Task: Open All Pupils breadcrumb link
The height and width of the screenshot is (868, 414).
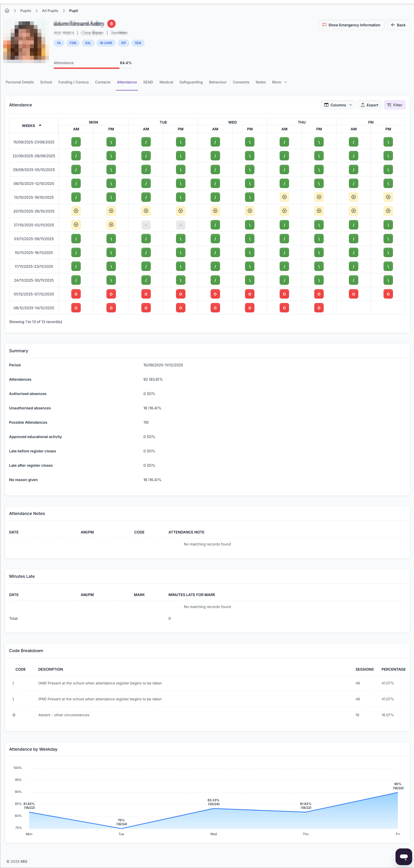Action: 50,11
